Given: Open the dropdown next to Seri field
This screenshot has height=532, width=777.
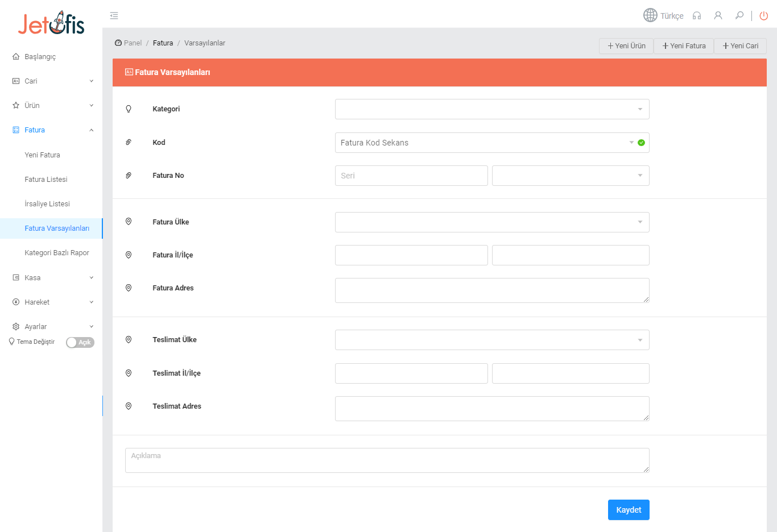Looking at the screenshot, I should click(x=571, y=176).
